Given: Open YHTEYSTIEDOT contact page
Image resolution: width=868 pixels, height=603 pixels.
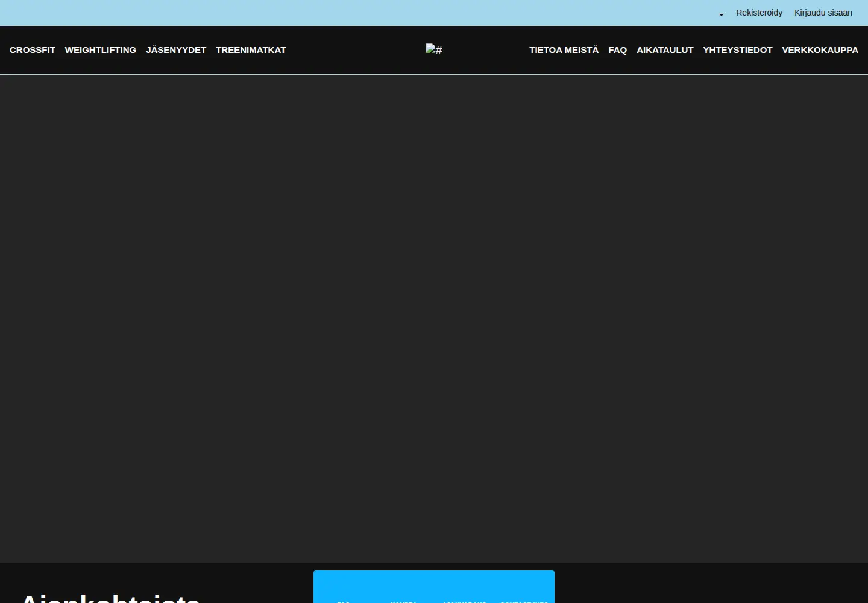Looking at the screenshot, I should pyautogui.click(x=738, y=50).
